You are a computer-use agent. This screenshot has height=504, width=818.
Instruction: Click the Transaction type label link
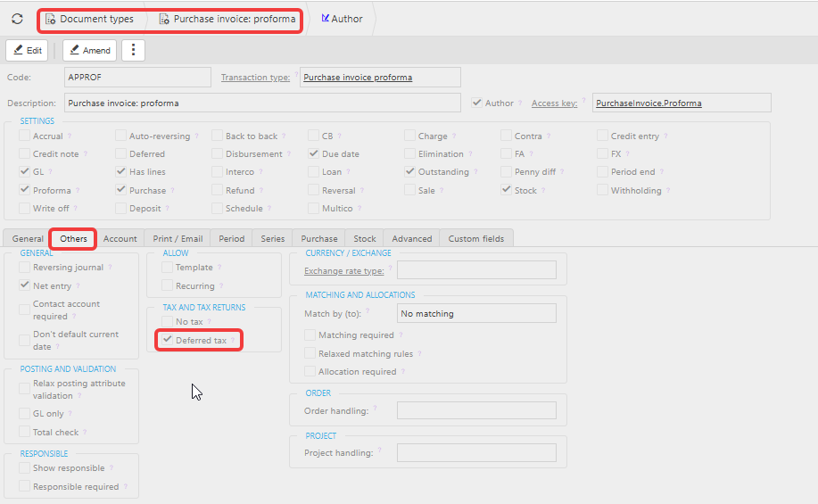(x=255, y=78)
